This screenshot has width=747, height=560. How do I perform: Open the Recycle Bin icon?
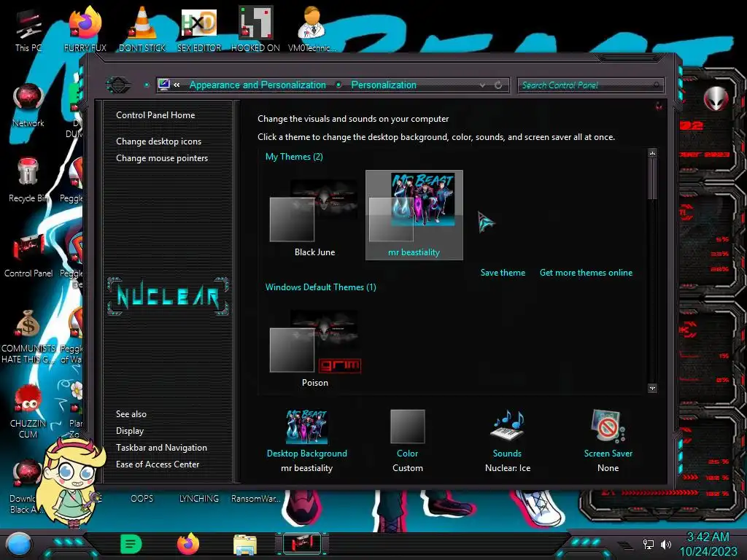pos(28,180)
